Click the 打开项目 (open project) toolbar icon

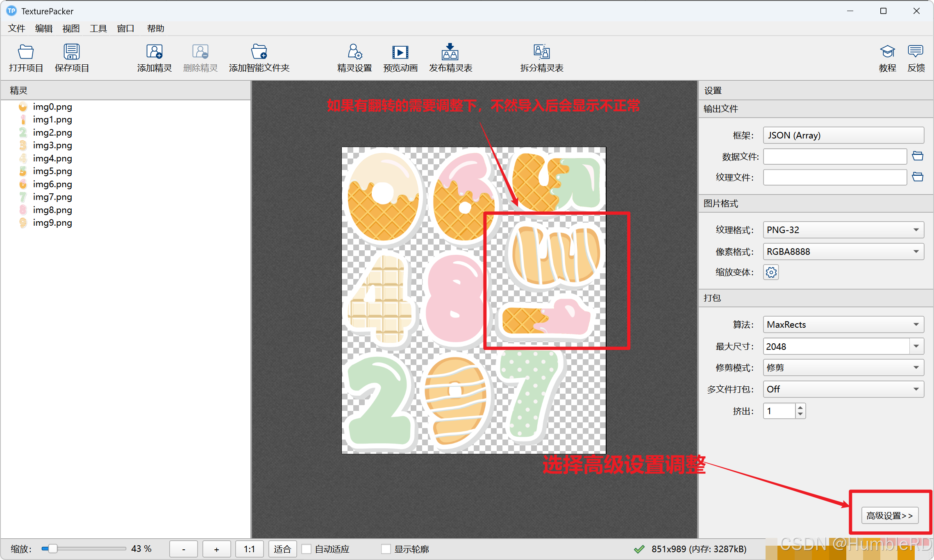pyautogui.click(x=26, y=52)
